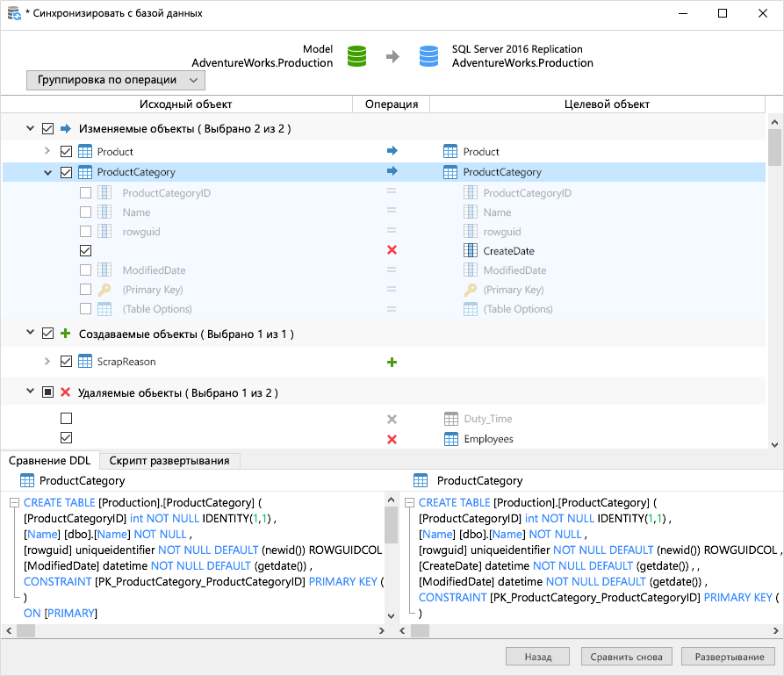
Task: Click the left DDL pane vertical scrollbar
Action: [391, 558]
